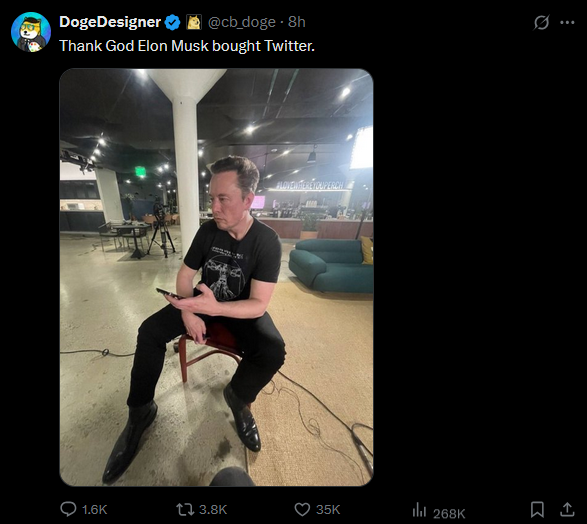Click the 35K likes count
Image resolution: width=587 pixels, height=524 pixels.
[x=328, y=509]
